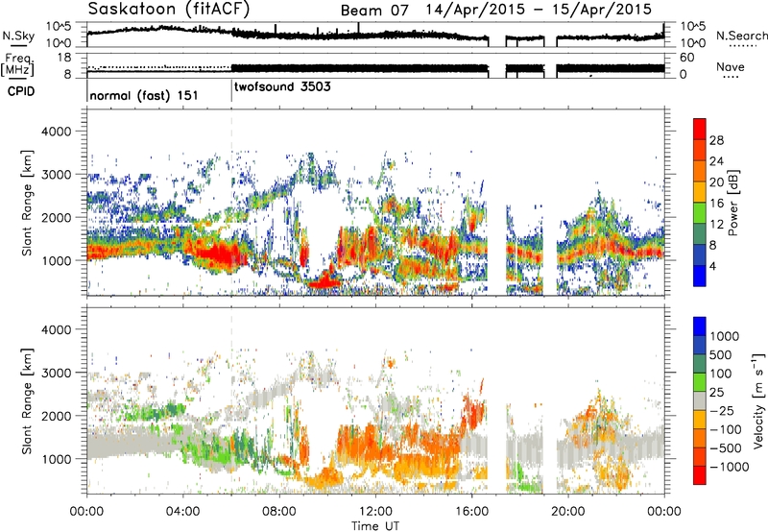Click the velocity range-time plot panel
Image resolution: width=768 pixels, height=532 pixels.
pyautogui.click(x=375, y=400)
